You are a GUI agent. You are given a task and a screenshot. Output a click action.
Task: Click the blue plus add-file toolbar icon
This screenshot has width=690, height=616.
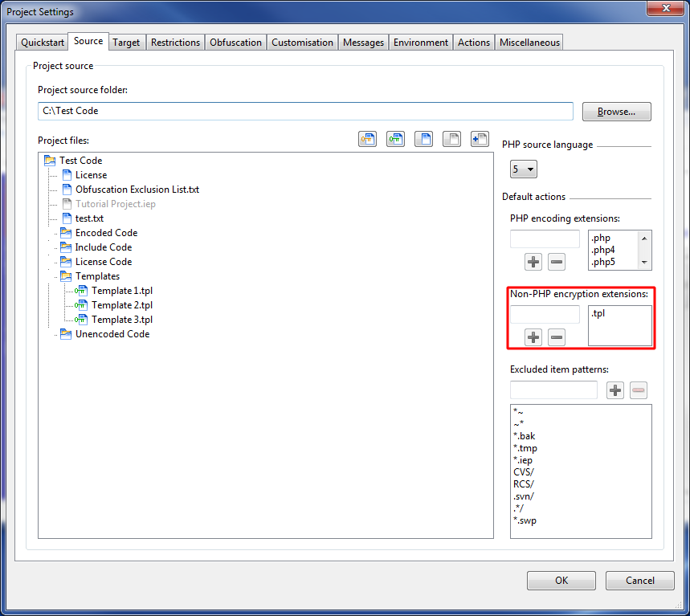click(480, 139)
